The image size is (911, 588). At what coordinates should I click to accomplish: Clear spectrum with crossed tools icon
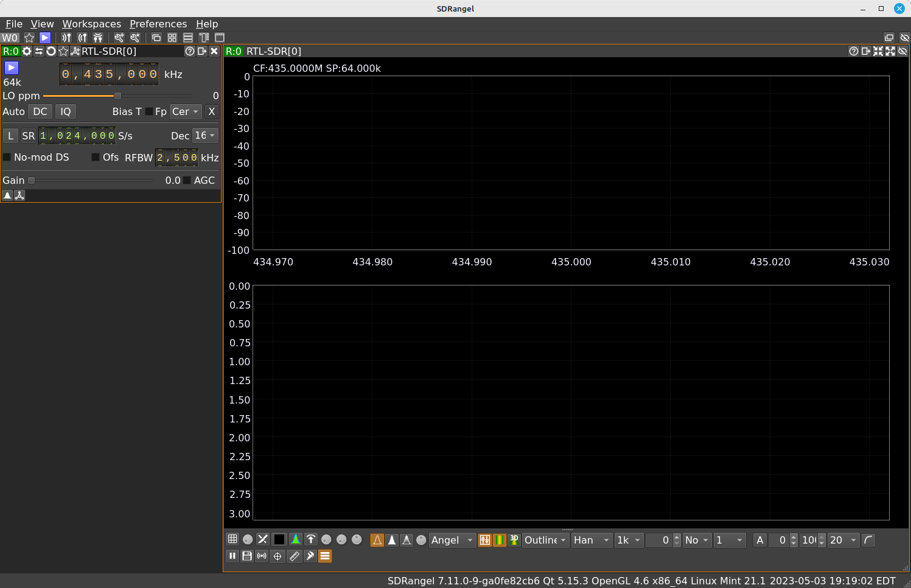click(x=263, y=539)
